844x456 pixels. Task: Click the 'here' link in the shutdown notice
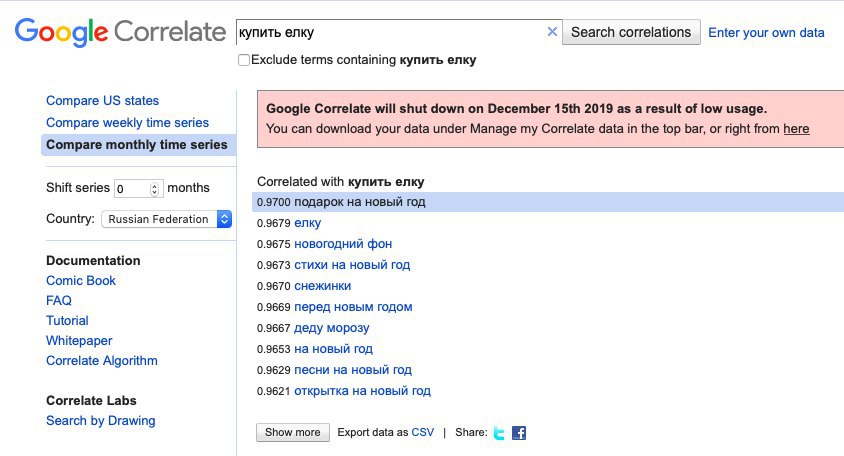796,129
